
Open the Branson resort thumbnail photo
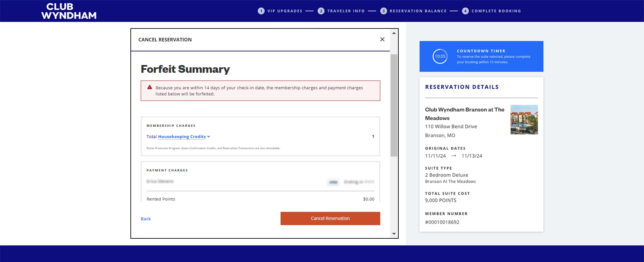pos(524,119)
